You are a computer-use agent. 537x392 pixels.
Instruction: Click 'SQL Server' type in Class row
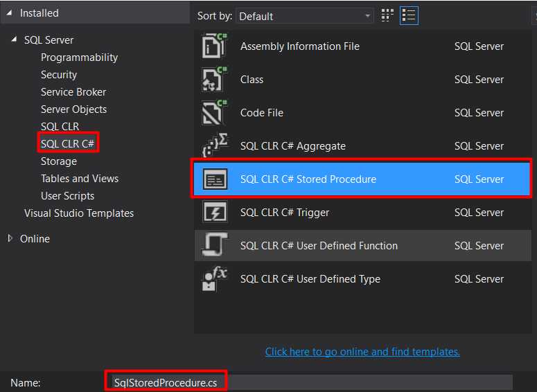(x=479, y=80)
